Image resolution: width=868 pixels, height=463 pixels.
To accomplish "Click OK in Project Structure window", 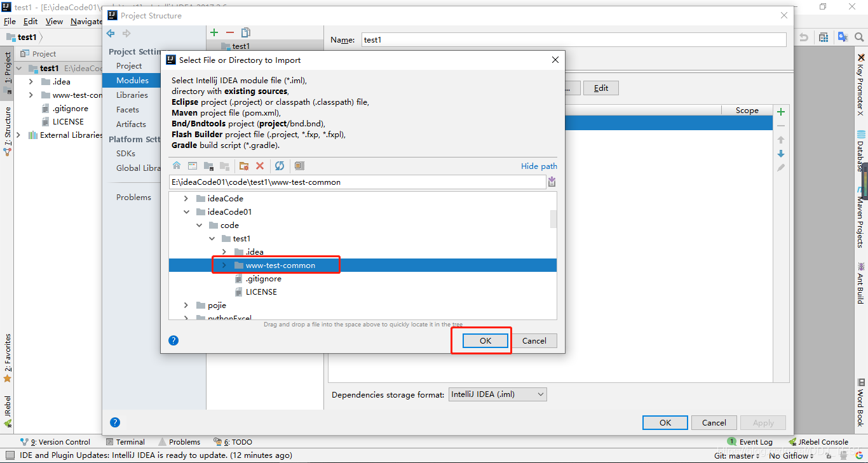I will (x=665, y=422).
